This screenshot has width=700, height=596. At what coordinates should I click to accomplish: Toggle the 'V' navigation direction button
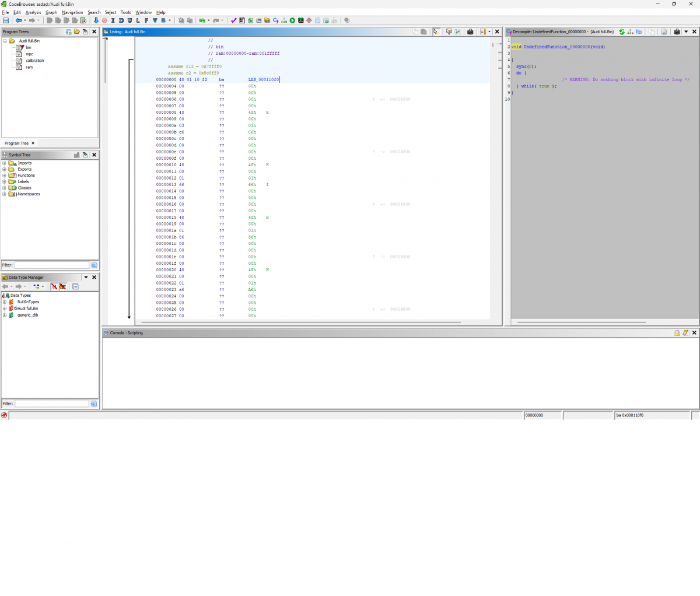tap(155, 20)
